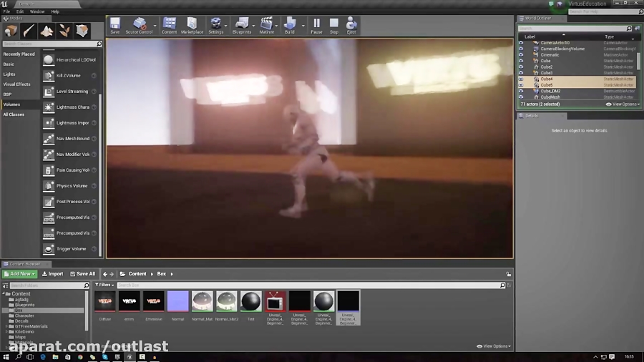Select the Normal texture thumbnail

(178, 301)
